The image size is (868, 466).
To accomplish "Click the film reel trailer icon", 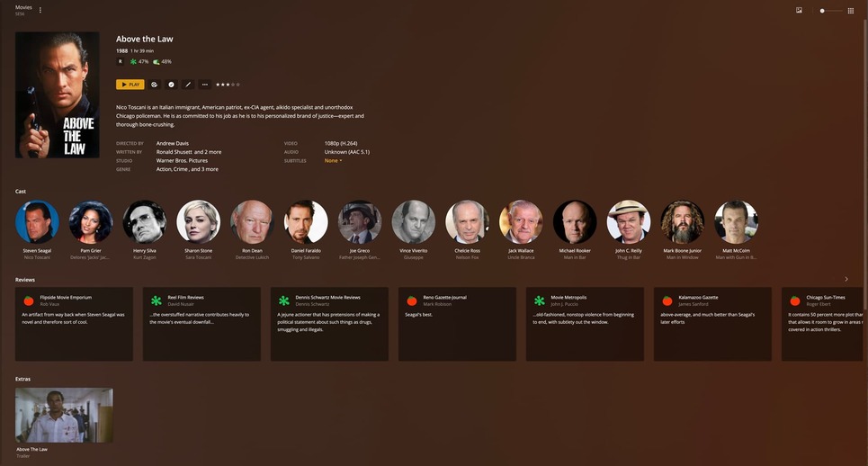I will (155, 85).
